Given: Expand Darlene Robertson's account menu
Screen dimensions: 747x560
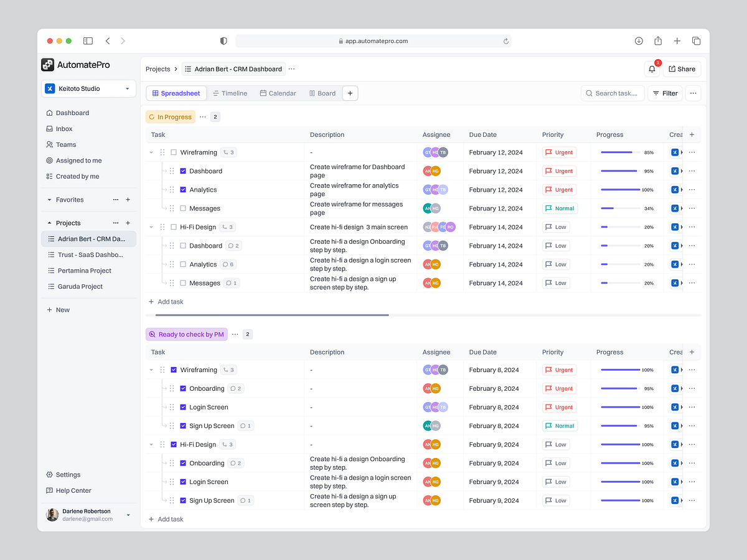Looking at the screenshot, I should point(129,514).
